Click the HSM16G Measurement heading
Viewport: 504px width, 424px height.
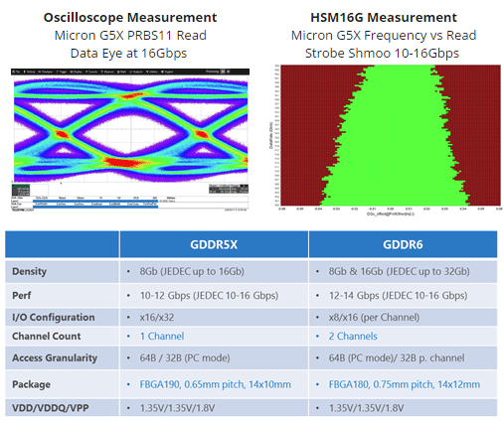tap(384, 17)
